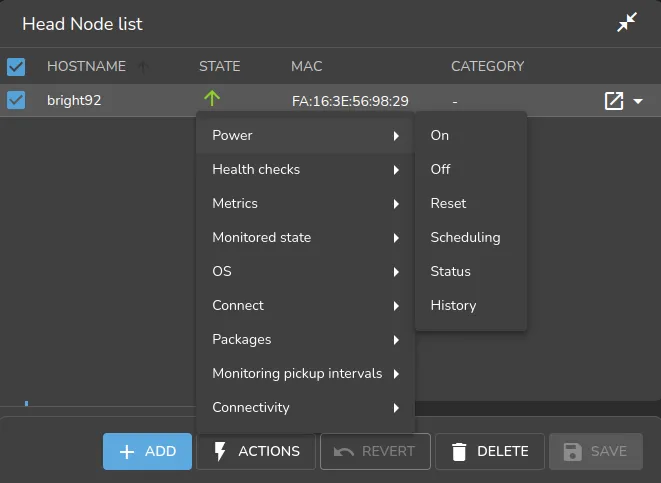Expand the Monitored state submenu arrow
This screenshot has width=661, height=483.
[x=396, y=238]
